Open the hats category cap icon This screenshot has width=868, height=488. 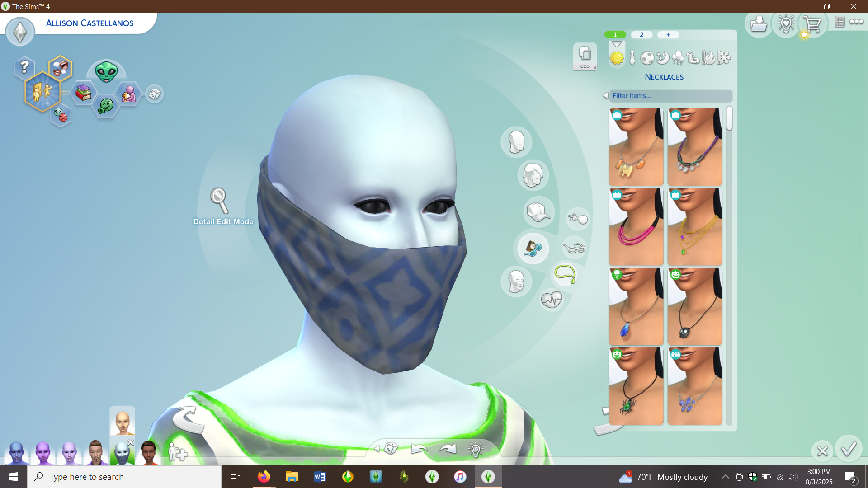coord(539,211)
